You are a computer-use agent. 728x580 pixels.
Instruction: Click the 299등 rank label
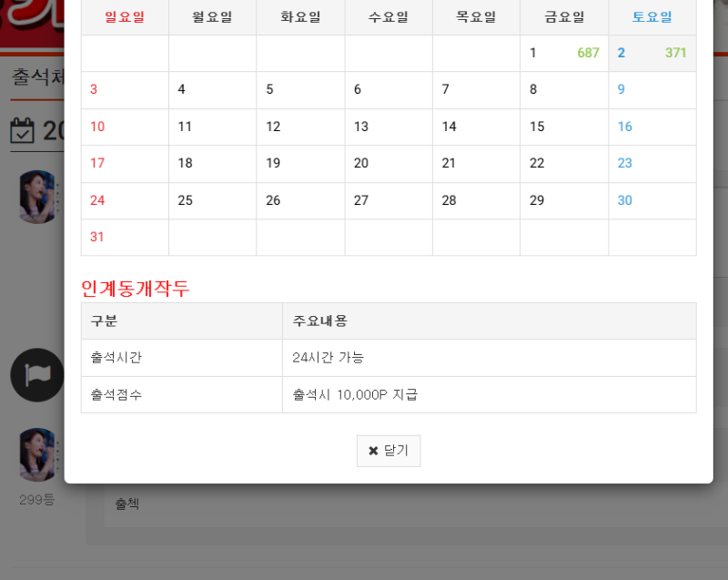37,500
